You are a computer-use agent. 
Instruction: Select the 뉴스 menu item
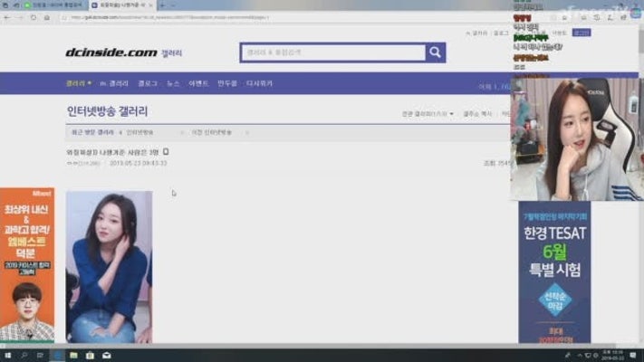click(173, 83)
